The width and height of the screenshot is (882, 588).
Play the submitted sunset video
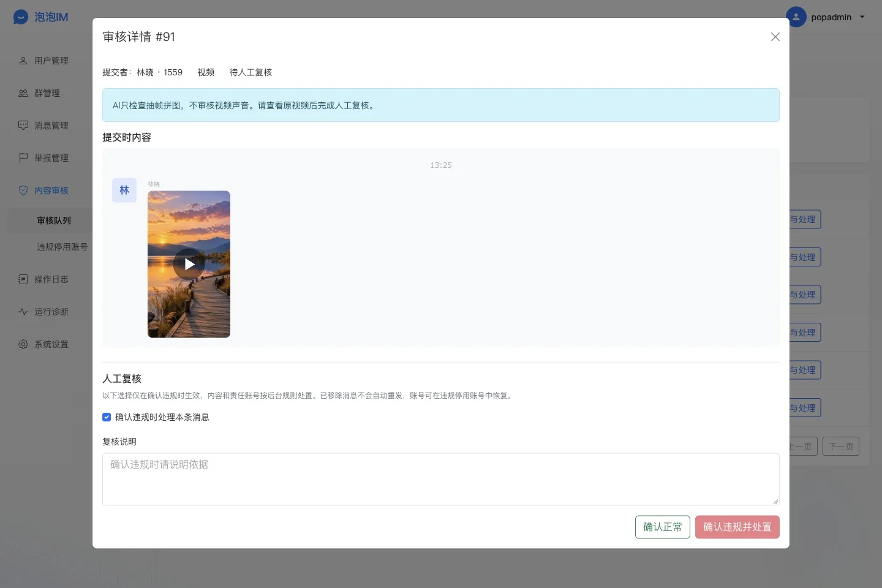coord(189,264)
